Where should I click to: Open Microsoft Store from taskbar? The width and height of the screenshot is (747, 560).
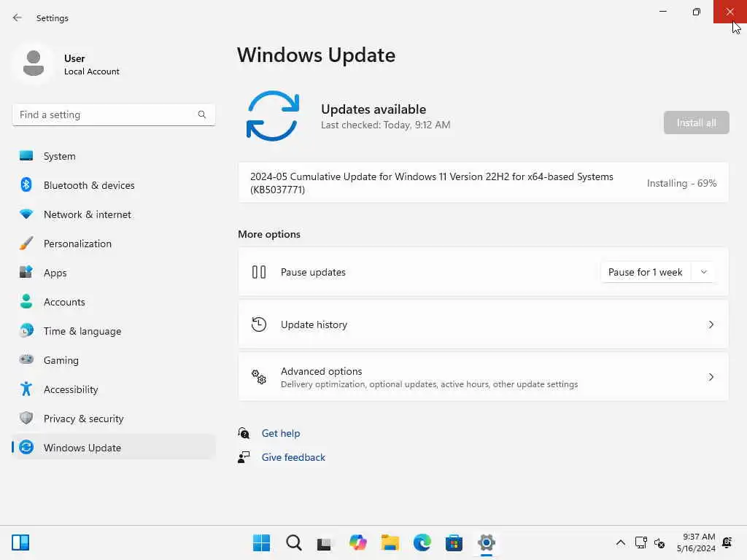pyautogui.click(x=454, y=542)
